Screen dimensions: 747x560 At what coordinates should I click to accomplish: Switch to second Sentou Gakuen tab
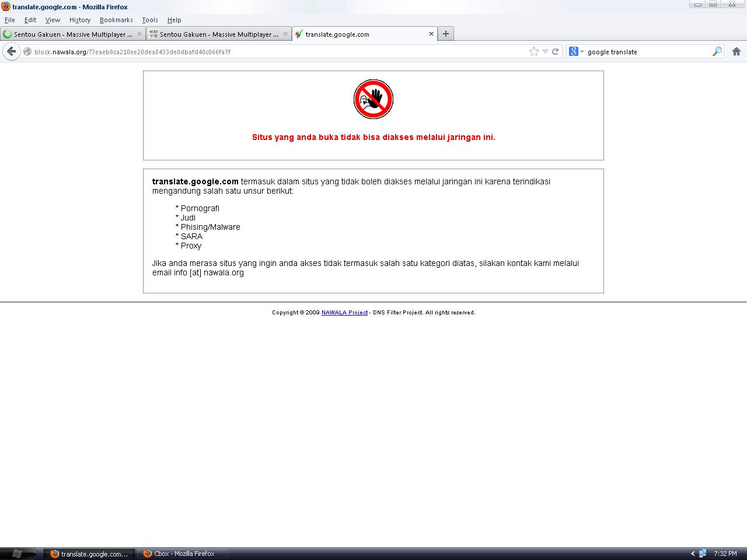click(219, 34)
